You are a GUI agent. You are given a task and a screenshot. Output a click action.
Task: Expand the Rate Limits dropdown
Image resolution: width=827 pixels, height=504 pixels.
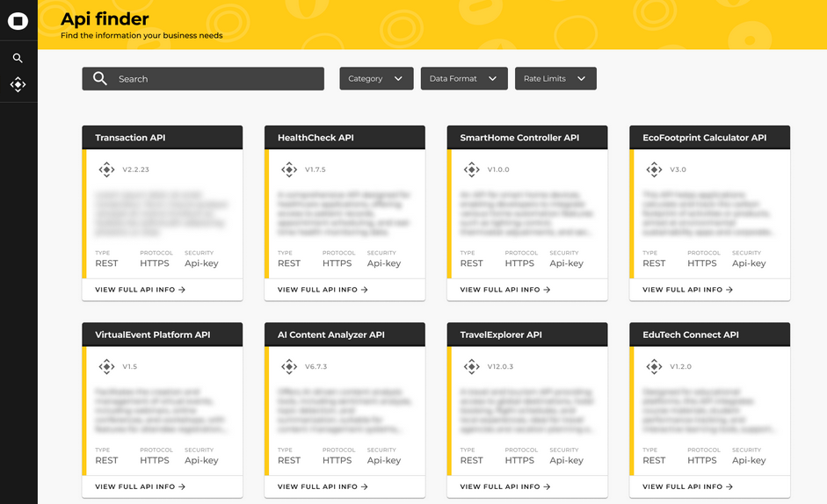coord(555,79)
